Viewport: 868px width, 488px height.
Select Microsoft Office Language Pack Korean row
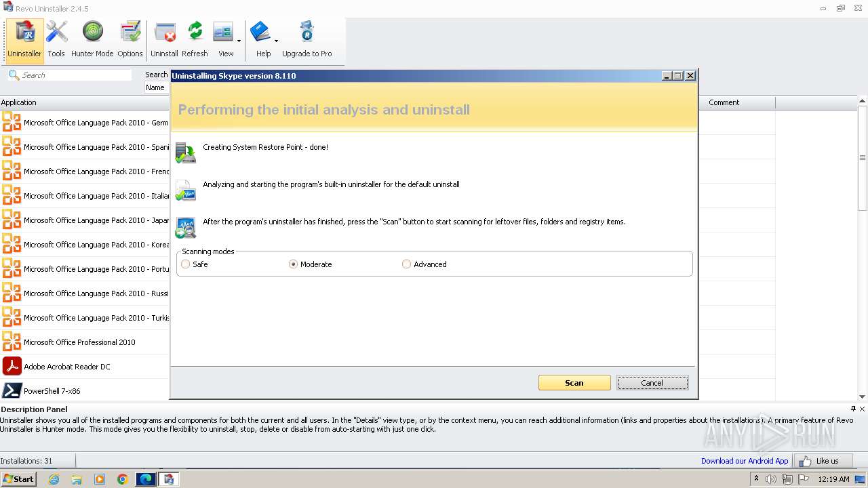85,245
